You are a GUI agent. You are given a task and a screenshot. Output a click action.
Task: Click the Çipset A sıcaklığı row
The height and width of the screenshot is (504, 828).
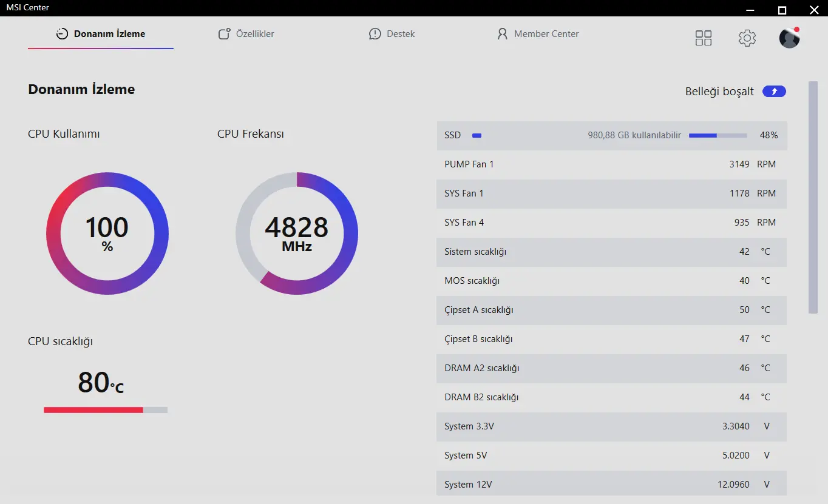pyautogui.click(x=612, y=310)
